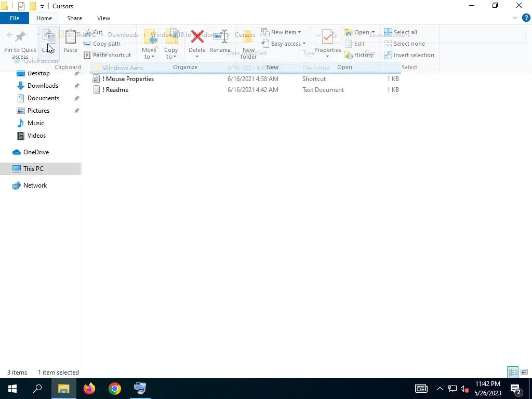
Task: Click the muted volume tray icon
Action: coord(465,389)
